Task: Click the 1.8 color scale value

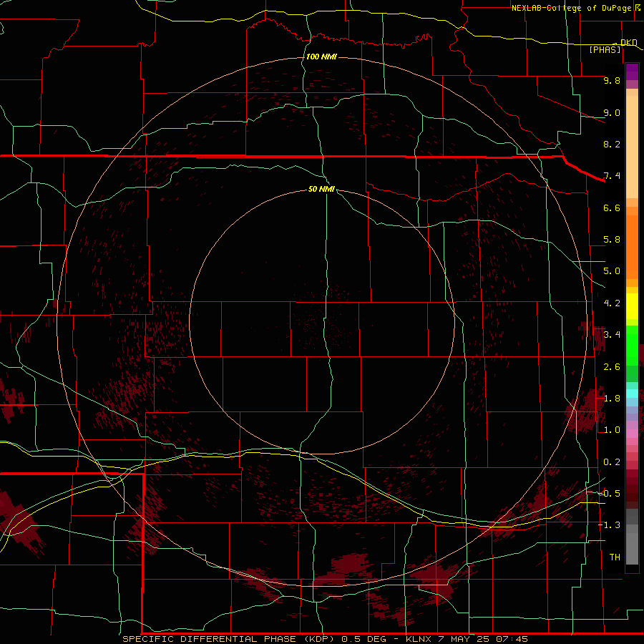Action: click(x=612, y=399)
